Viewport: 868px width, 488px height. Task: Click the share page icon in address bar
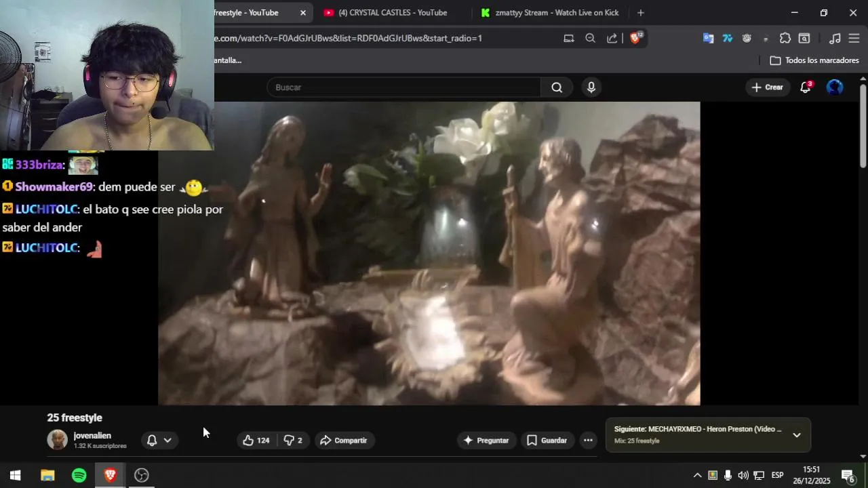612,39
